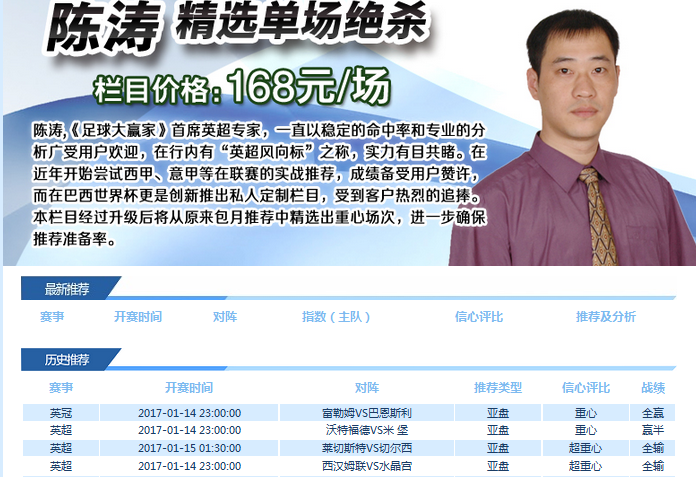Image resolution: width=696 pixels, height=477 pixels.
Task: Open the 最新推荐 section tab
Action: click(67, 289)
